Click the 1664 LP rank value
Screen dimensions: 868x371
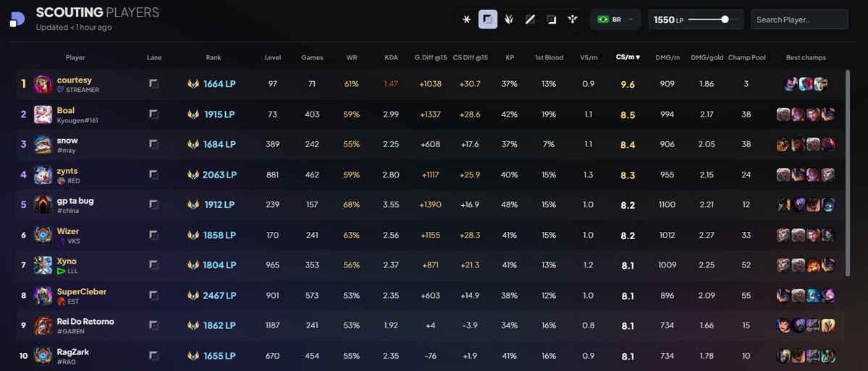219,84
